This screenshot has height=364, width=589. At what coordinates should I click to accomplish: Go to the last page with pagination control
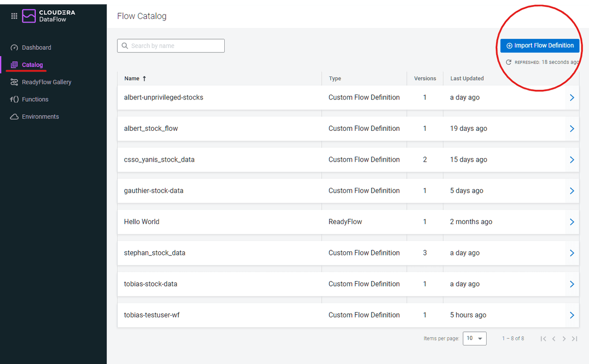tap(575, 338)
